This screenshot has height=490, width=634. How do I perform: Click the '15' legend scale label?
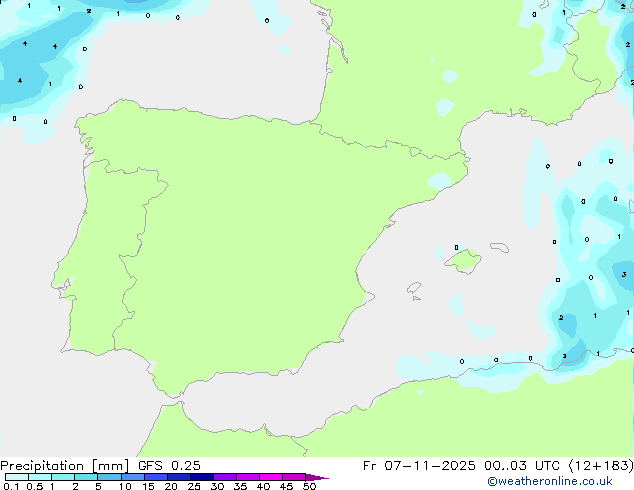[x=148, y=486]
